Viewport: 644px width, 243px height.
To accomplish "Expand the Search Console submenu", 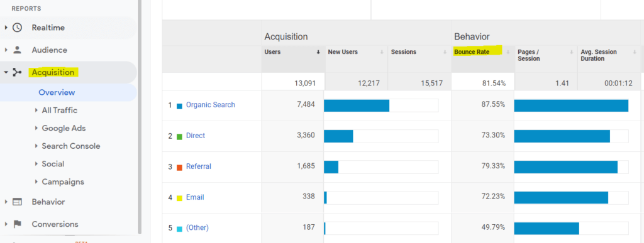I will pyautogui.click(x=36, y=146).
